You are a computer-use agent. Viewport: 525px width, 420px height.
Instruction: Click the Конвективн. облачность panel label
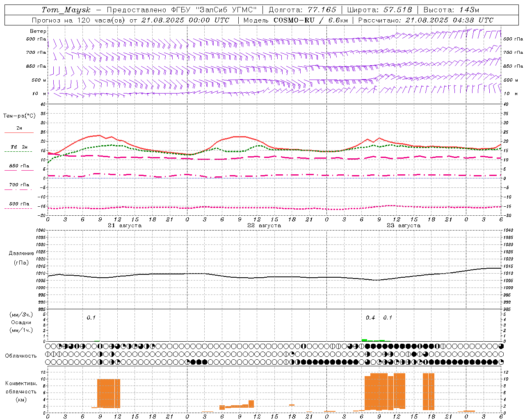[21, 391]
